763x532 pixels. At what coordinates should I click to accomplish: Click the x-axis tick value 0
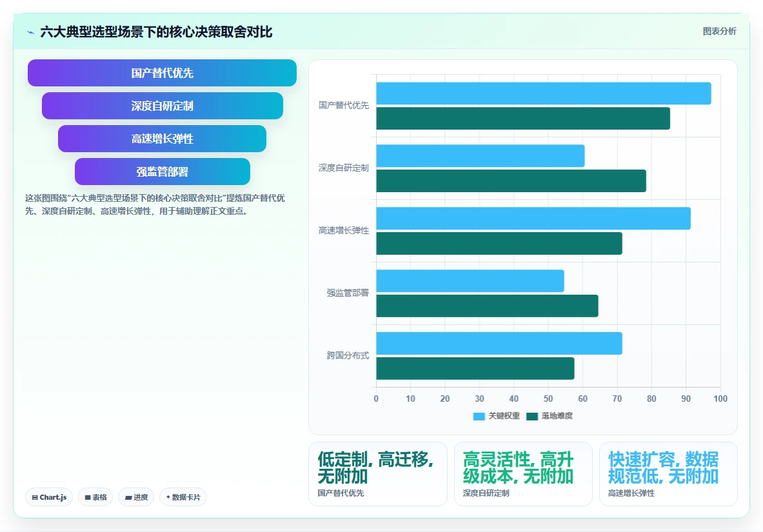(376, 399)
